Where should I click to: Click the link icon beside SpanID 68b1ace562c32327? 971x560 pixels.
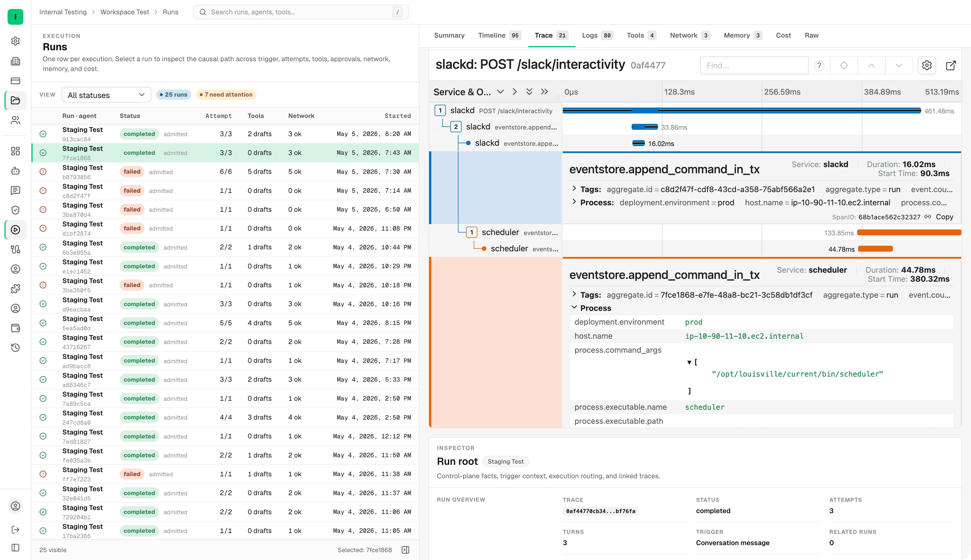(x=927, y=217)
